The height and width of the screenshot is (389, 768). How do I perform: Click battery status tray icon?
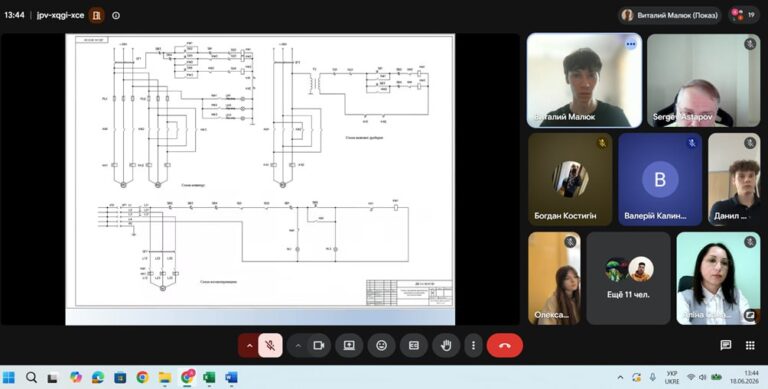(716, 377)
